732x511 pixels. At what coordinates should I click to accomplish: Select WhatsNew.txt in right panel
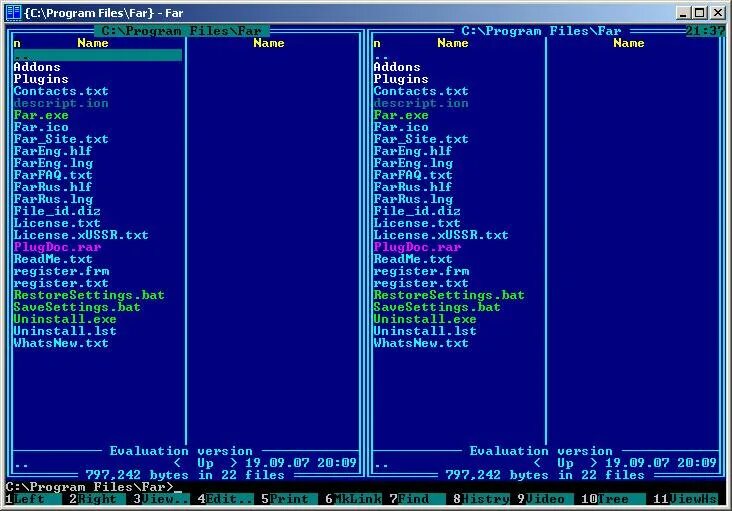click(x=421, y=343)
